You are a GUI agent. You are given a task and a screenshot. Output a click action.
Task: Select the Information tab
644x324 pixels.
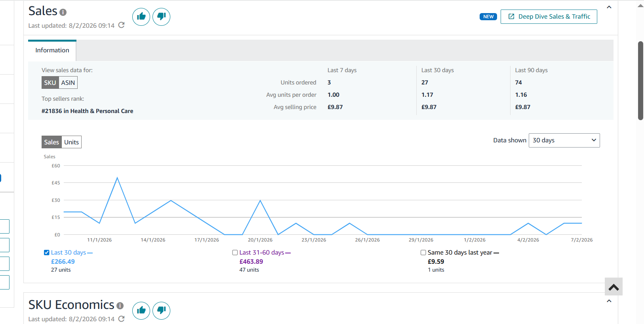[52, 50]
